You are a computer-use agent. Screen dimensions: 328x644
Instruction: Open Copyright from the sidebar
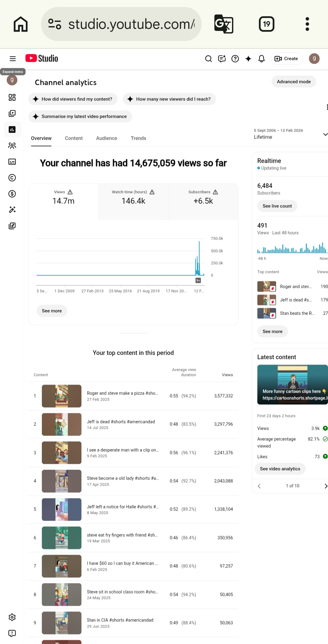pyautogui.click(x=12, y=178)
